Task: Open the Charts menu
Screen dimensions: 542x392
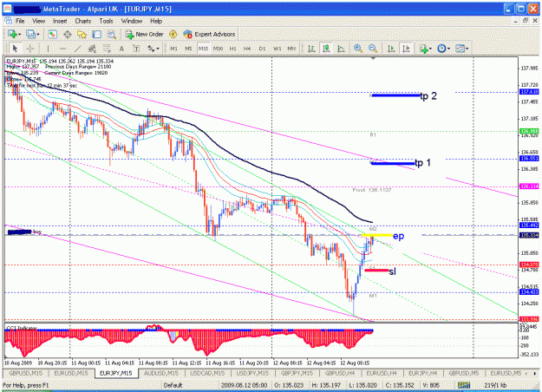Action: (83, 21)
